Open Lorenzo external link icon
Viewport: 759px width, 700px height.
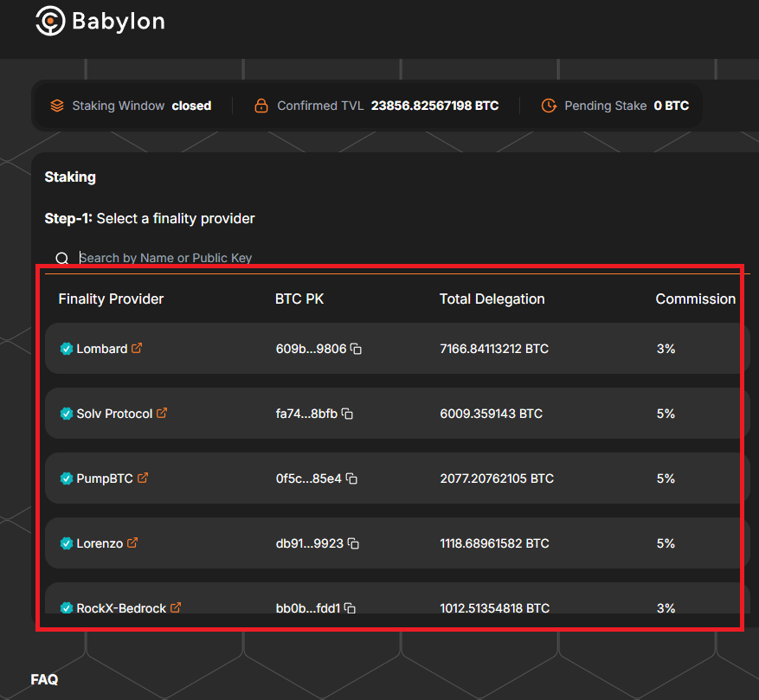coord(132,543)
